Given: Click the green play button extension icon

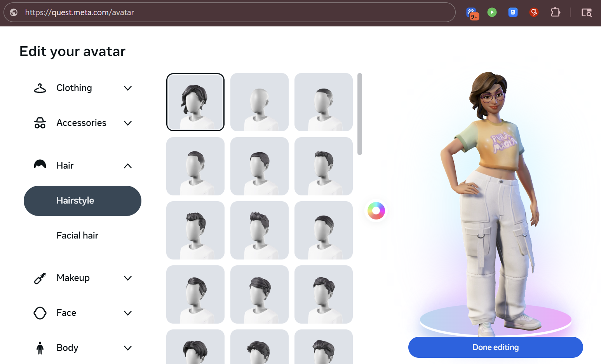Looking at the screenshot, I should click(492, 12).
